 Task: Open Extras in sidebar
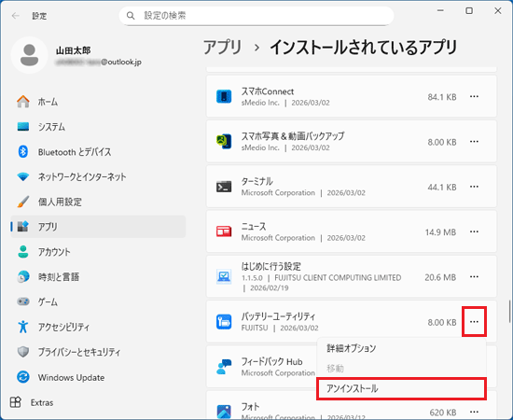click(x=98, y=402)
